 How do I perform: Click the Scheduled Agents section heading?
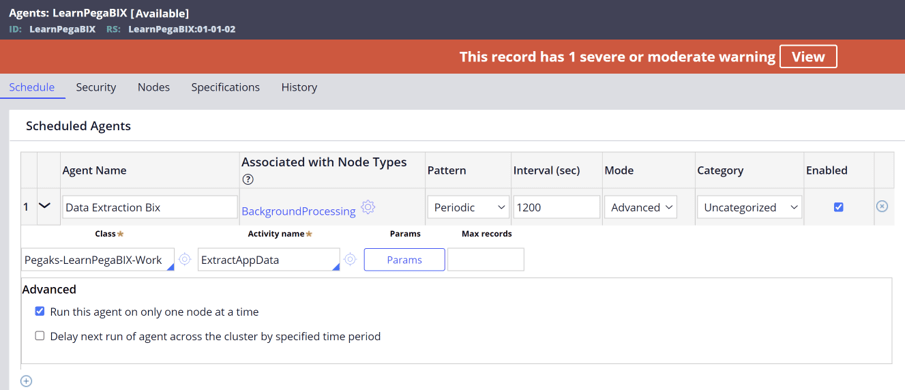click(x=78, y=126)
